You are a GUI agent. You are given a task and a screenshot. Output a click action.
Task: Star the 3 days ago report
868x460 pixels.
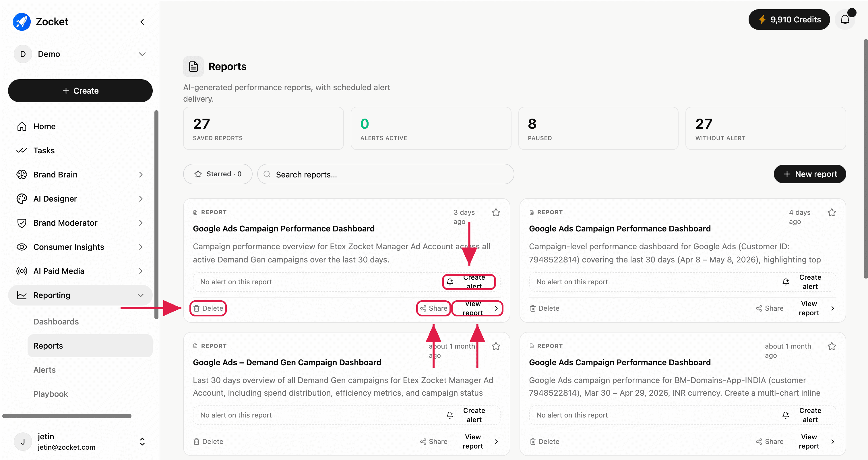(x=496, y=212)
